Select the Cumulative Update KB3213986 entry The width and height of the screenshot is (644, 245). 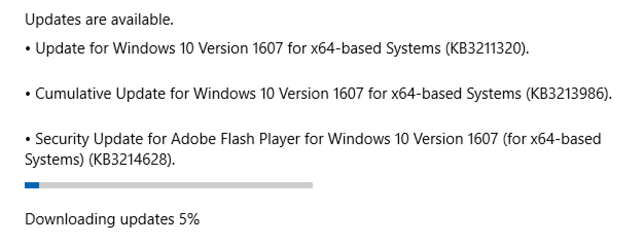319,94
